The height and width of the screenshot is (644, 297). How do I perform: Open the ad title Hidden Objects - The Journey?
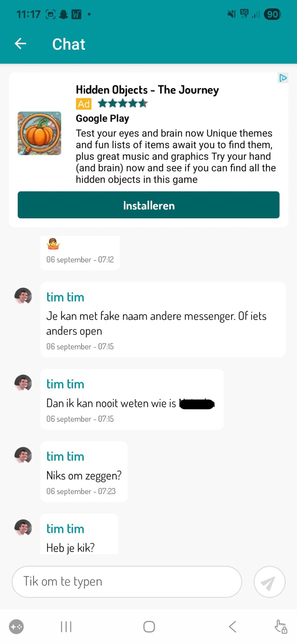click(x=147, y=90)
